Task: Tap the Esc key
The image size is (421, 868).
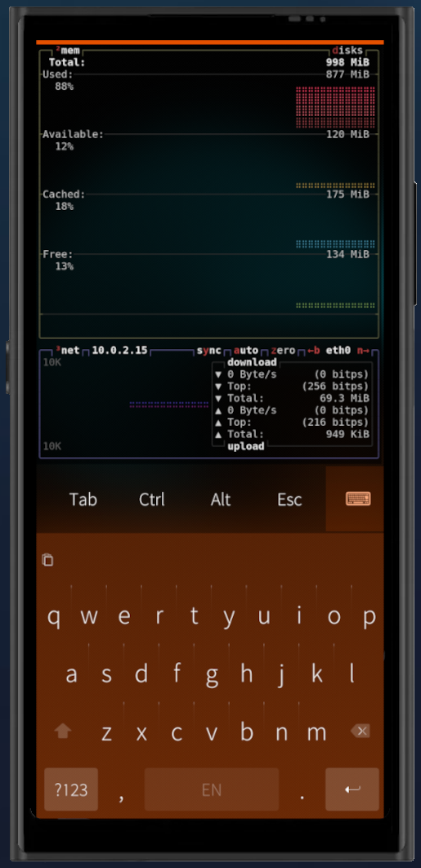Action: pyautogui.click(x=289, y=499)
